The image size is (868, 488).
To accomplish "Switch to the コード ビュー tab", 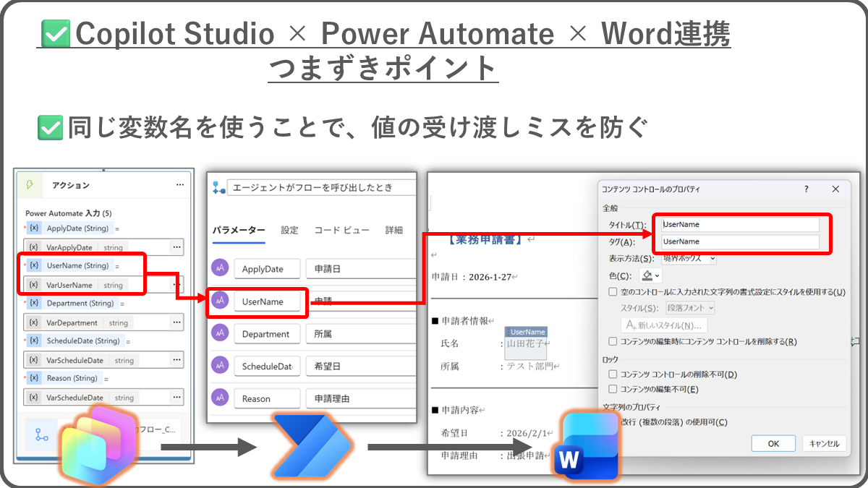I will tap(341, 230).
